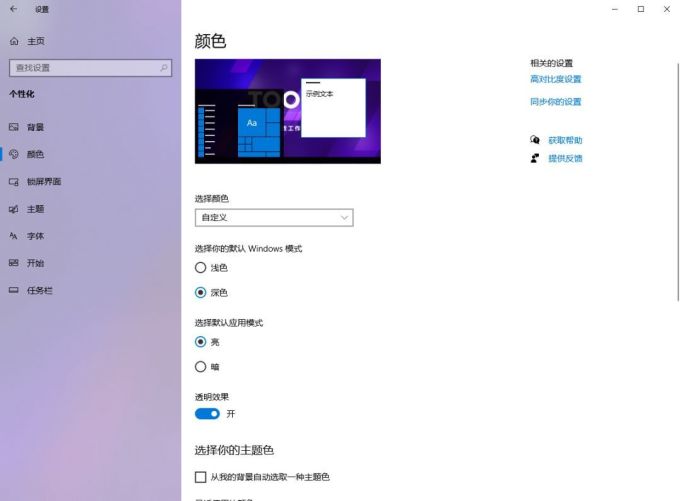Minimize the settings window

[615, 9]
